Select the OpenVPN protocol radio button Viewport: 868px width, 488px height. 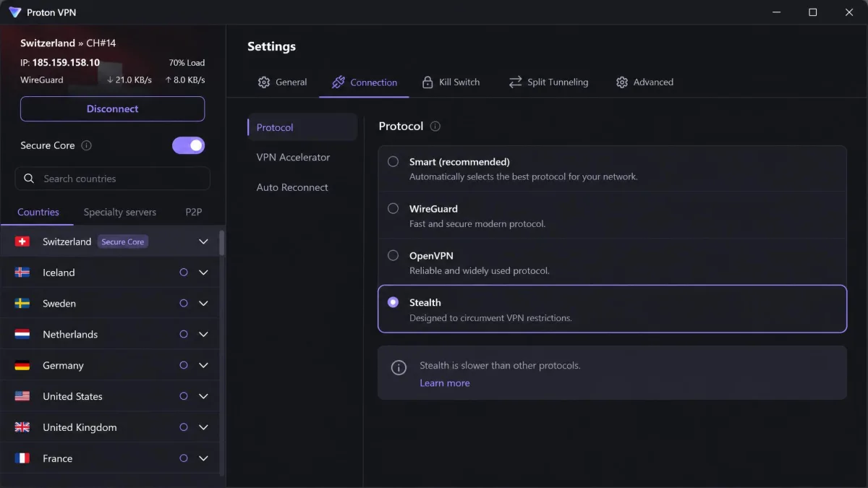coord(393,255)
